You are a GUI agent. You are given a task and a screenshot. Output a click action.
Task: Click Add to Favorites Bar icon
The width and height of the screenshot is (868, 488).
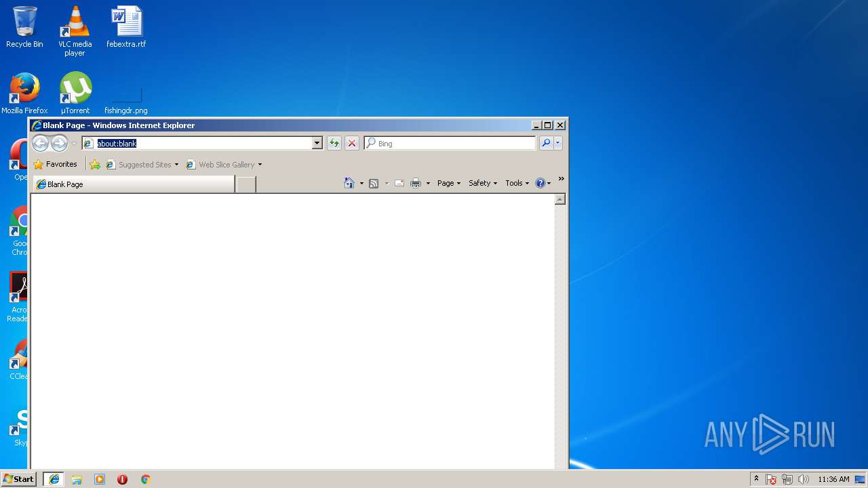point(95,164)
